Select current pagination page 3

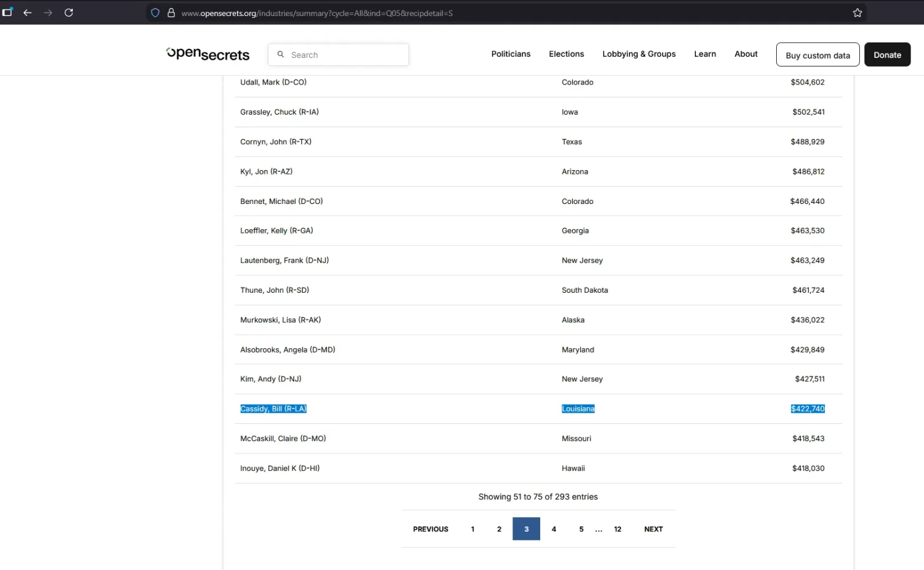(x=526, y=529)
